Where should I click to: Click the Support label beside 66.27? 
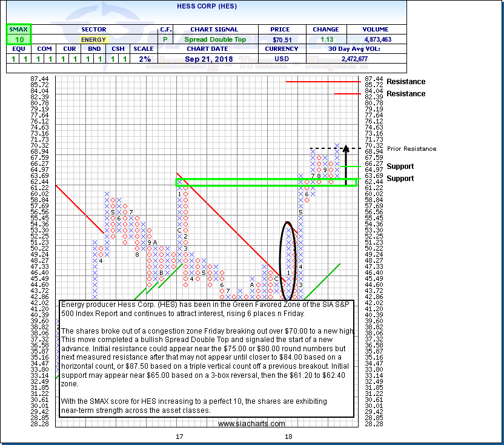400,166
